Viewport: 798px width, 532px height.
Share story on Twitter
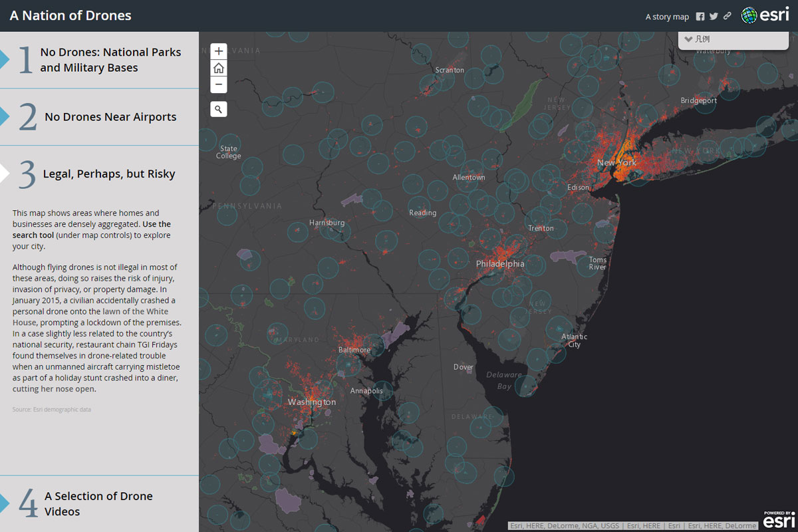[714, 17]
